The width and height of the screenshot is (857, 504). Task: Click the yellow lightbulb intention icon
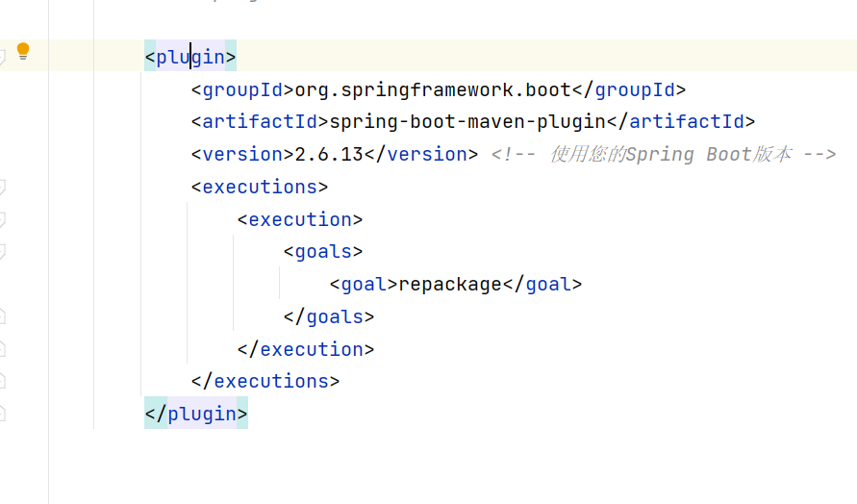(x=23, y=51)
